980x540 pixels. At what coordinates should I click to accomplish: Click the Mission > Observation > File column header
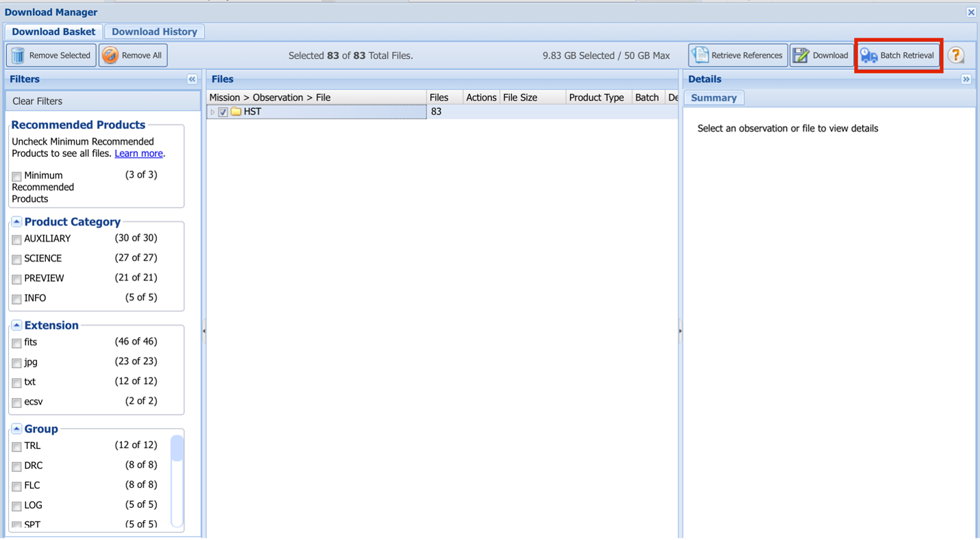(x=317, y=97)
